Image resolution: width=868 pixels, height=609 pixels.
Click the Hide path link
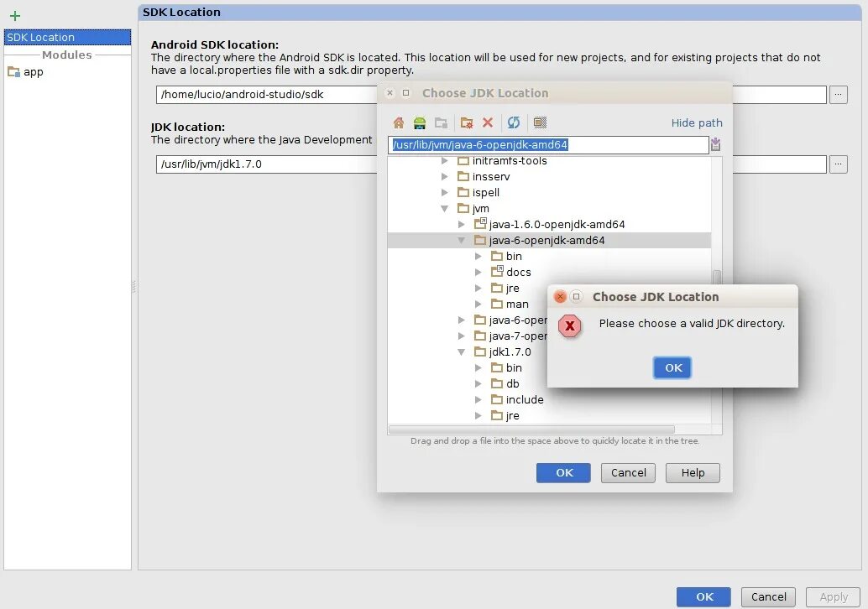pos(697,122)
